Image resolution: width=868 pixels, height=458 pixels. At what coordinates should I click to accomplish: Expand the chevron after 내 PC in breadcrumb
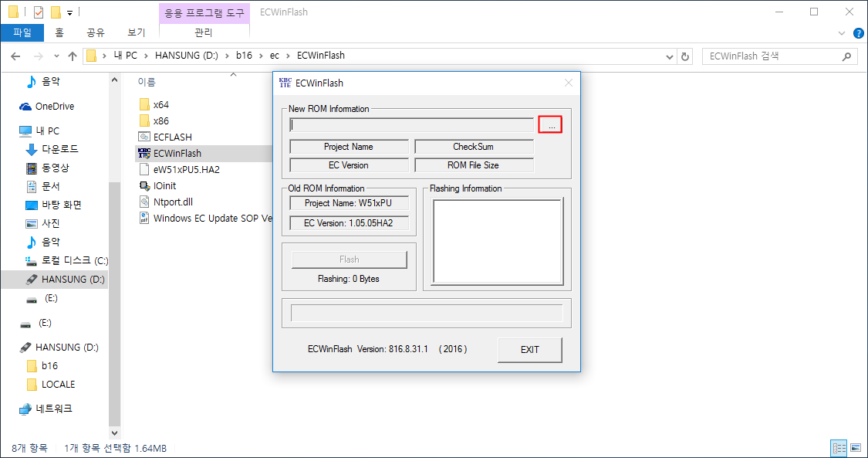146,56
